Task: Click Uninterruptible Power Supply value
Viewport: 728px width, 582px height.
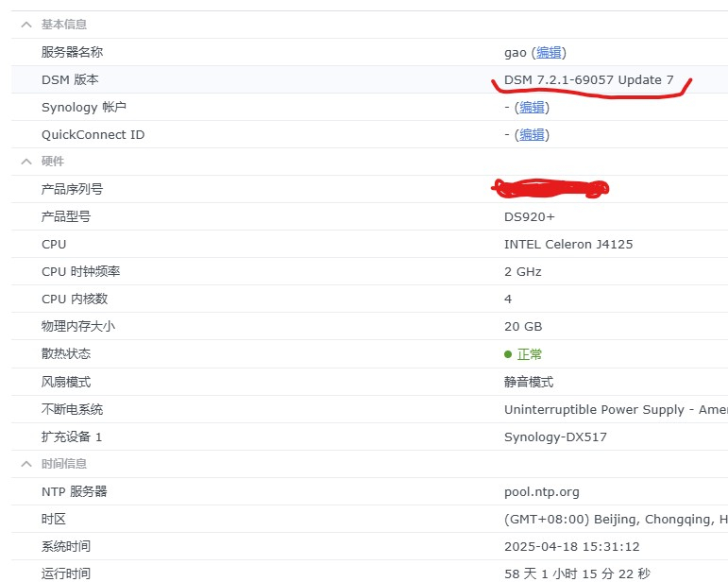Action: click(616, 410)
